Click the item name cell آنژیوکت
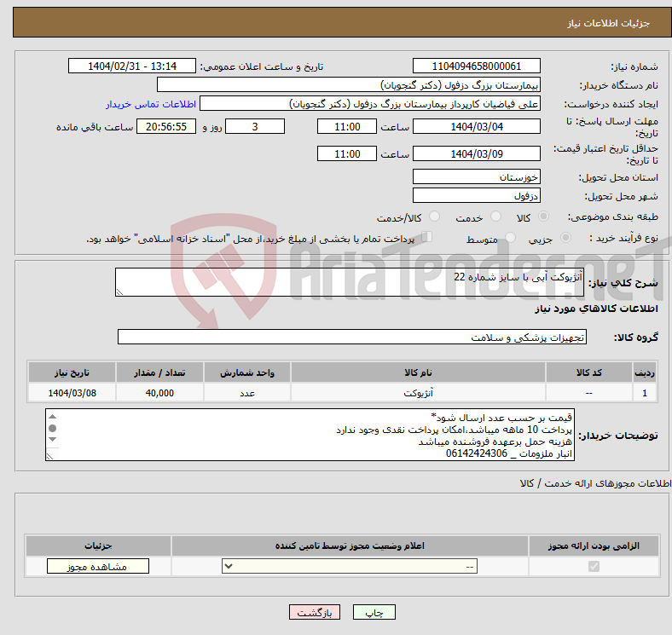The image size is (672, 635). pyautogui.click(x=418, y=393)
